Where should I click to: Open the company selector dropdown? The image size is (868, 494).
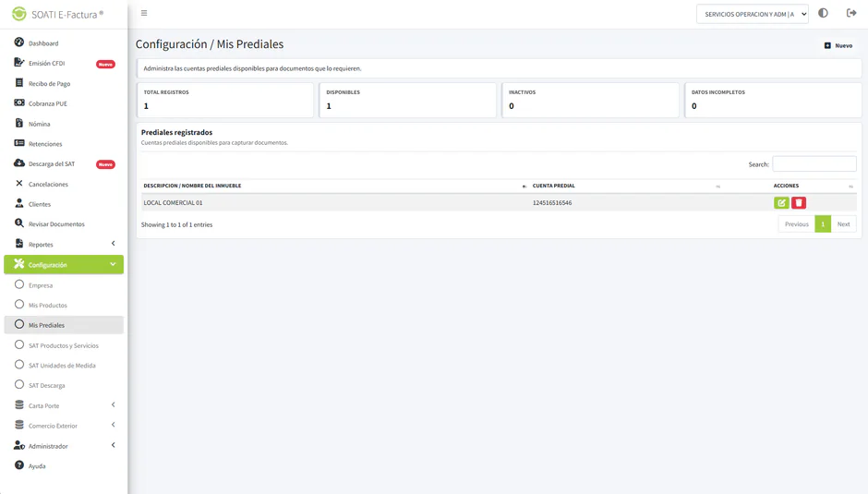tap(753, 14)
